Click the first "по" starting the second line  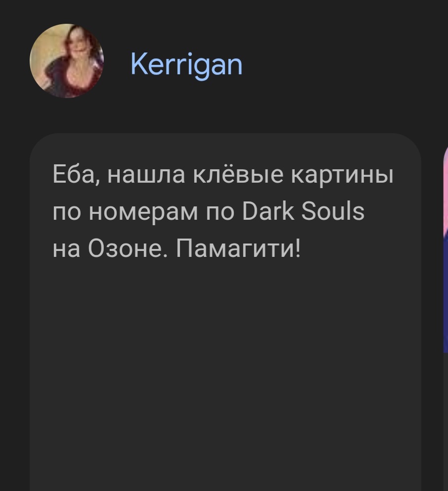(67, 213)
